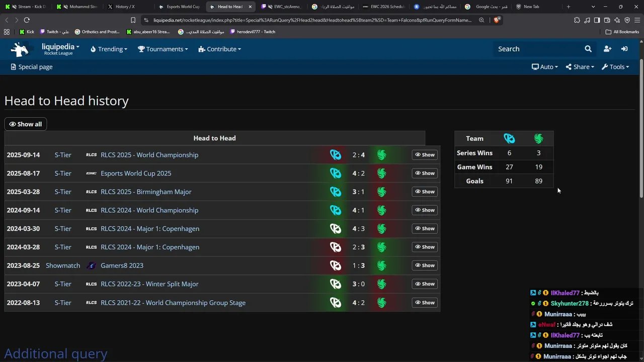Switch to the EWC_stcArena tab

pos(281,7)
